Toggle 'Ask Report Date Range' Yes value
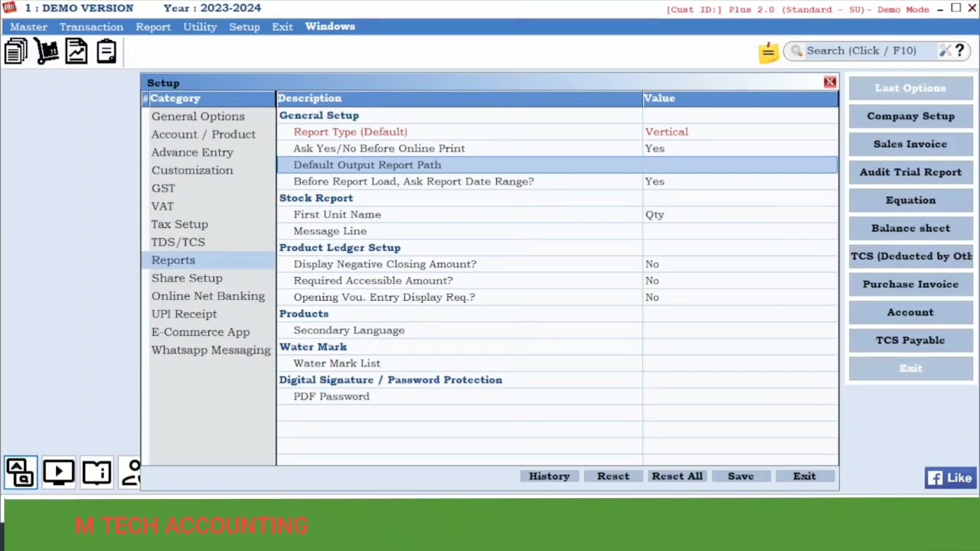980x551 pixels. [655, 181]
